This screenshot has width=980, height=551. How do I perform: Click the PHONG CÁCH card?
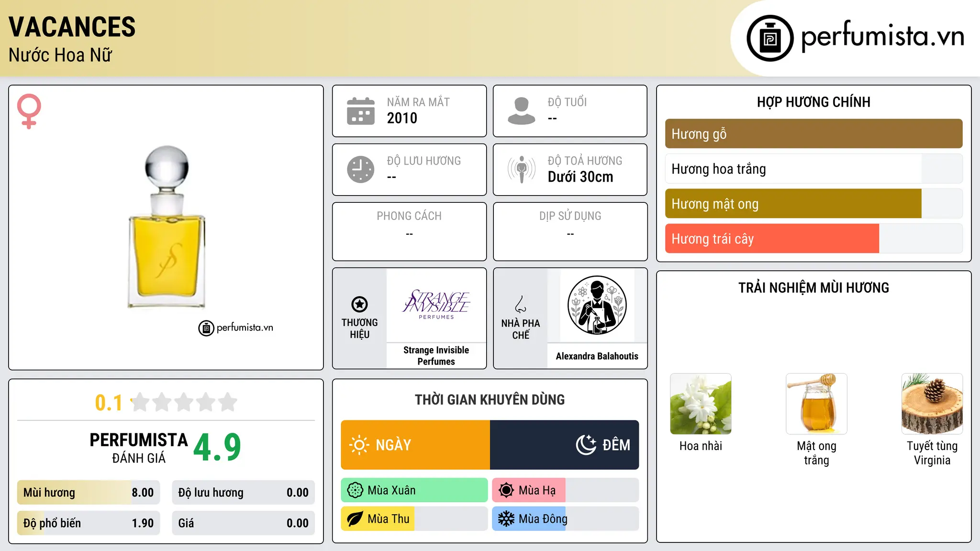409,231
